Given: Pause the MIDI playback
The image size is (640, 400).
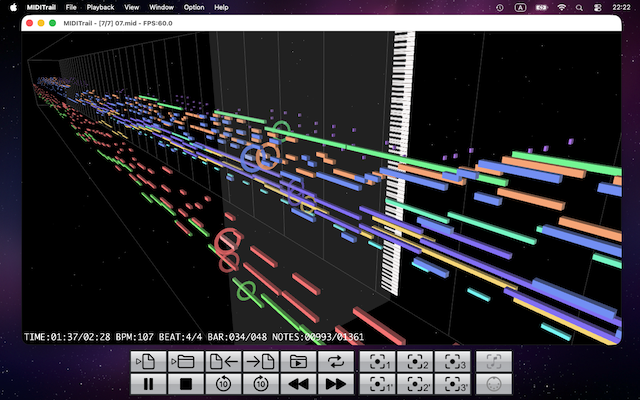Looking at the screenshot, I should coord(148,384).
